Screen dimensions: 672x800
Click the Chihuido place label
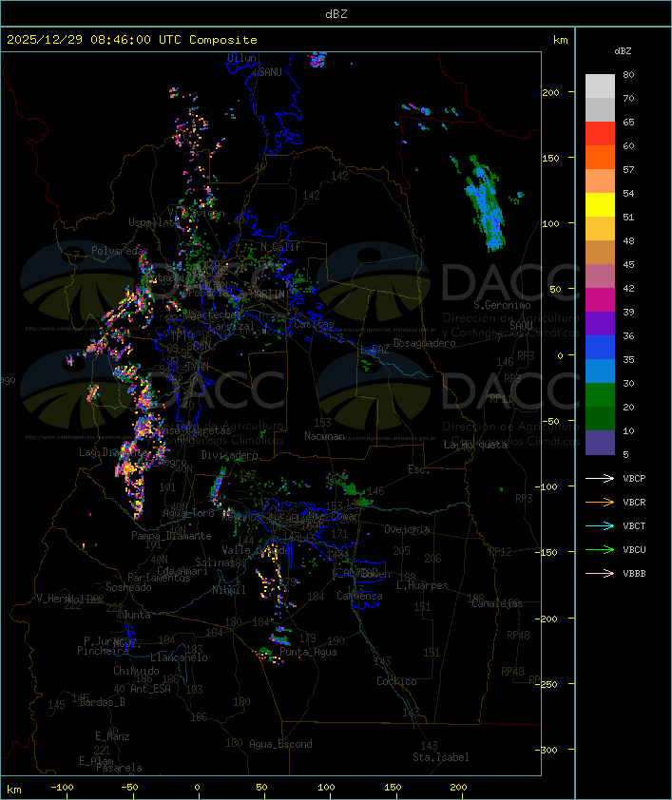point(136,671)
